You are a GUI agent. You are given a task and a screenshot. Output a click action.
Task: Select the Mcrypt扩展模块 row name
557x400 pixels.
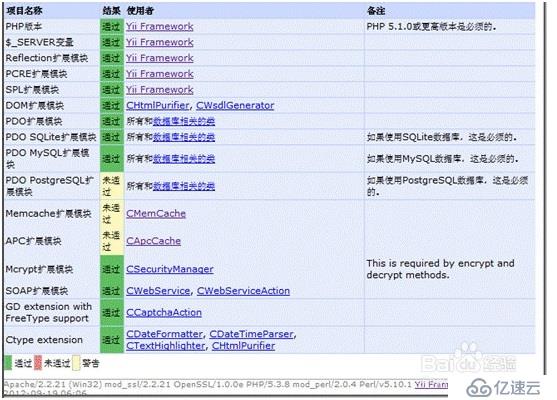click(x=39, y=269)
